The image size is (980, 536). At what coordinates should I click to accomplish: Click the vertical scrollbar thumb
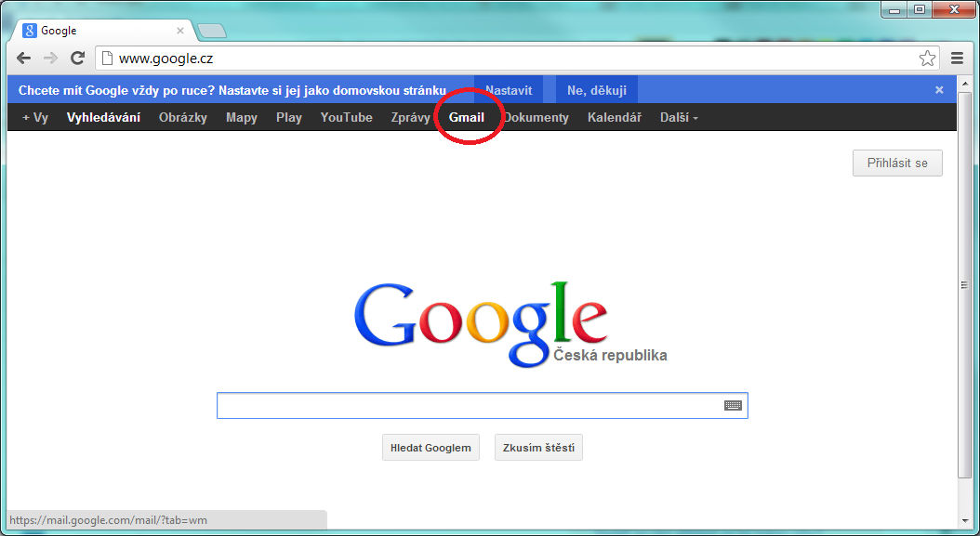pyautogui.click(x=966, y=285)
